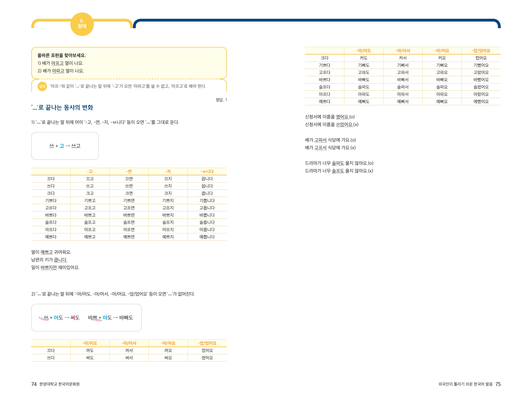Click the '바쁘 + 아도 → 바빠도' formula

[x=110, y=318]
